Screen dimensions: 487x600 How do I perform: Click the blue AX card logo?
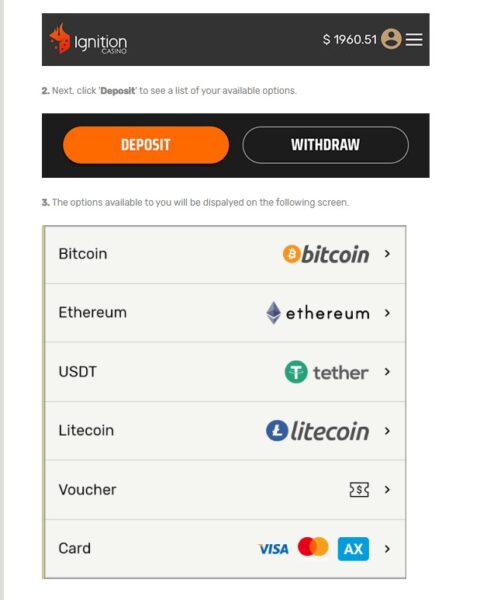[x=353, y=549]
